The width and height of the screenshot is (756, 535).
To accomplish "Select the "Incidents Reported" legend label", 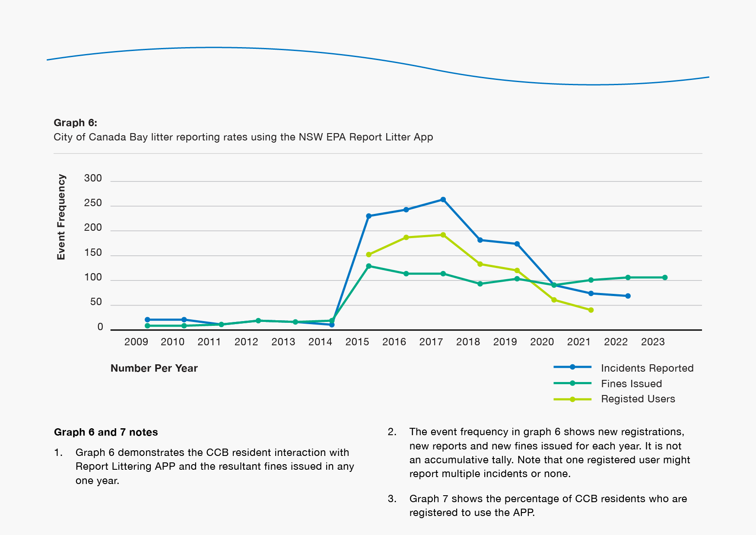I will tap(647, 368).
